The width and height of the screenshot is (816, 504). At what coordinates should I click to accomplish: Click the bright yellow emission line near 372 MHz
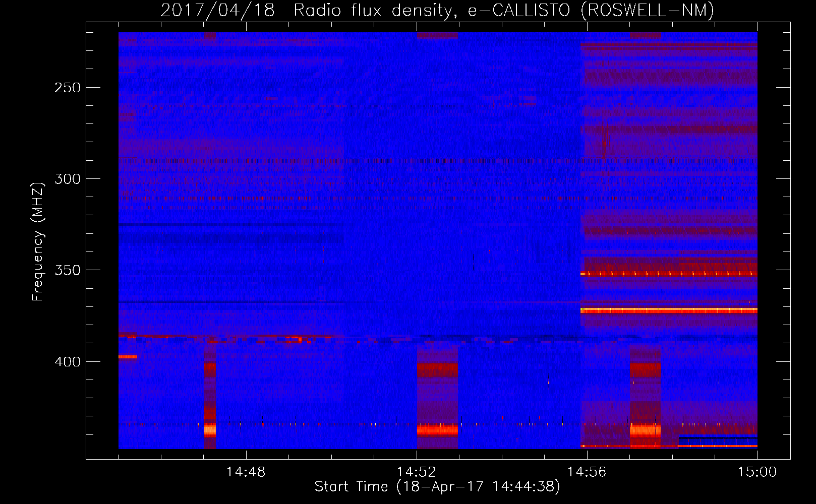tap(669, 310)
